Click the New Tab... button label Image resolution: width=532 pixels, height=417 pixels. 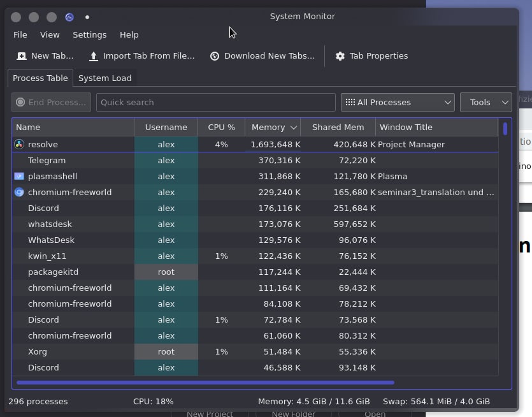[x=52, y=56]
